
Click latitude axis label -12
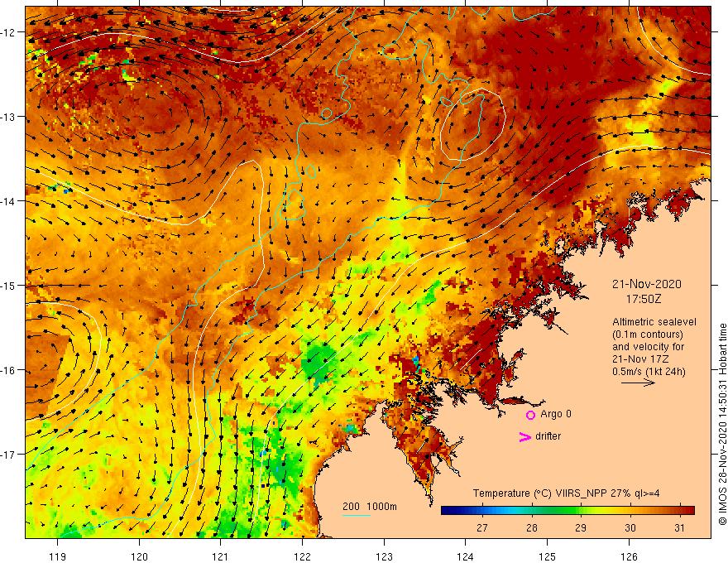coord(9,32)
